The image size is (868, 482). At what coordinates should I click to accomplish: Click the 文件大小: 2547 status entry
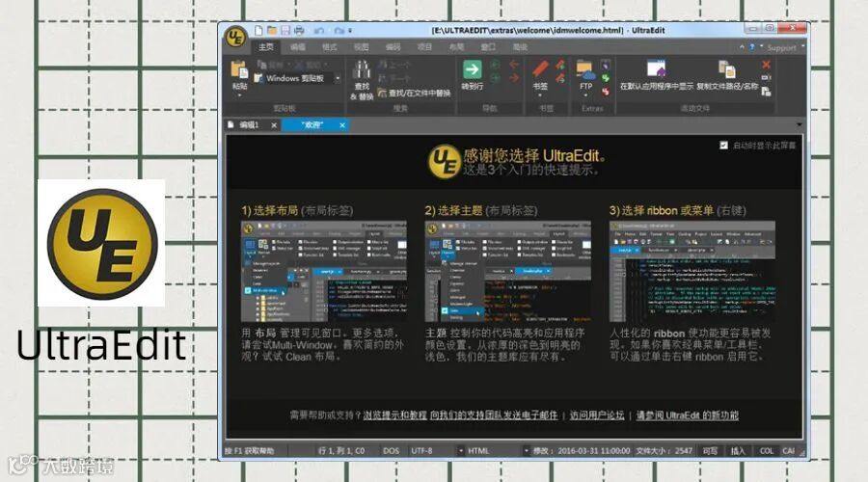pyautogui.click(x=665, y=451)
